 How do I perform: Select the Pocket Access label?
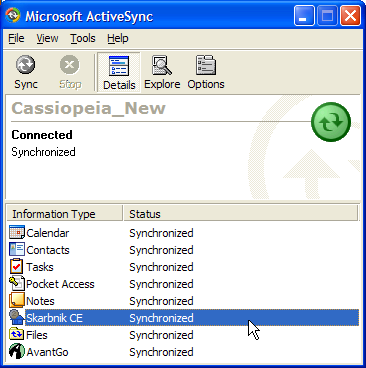[x=60, y=284]
